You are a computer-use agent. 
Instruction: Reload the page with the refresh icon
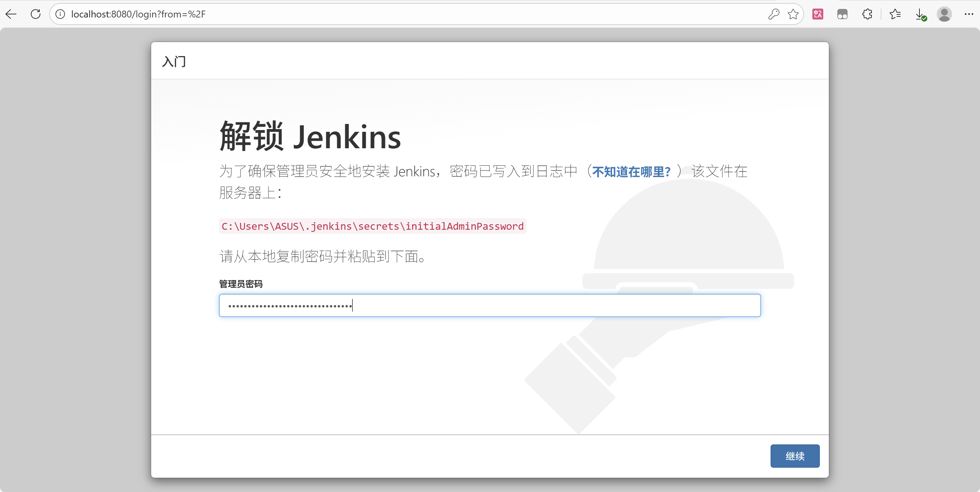[x=35, y=14]
